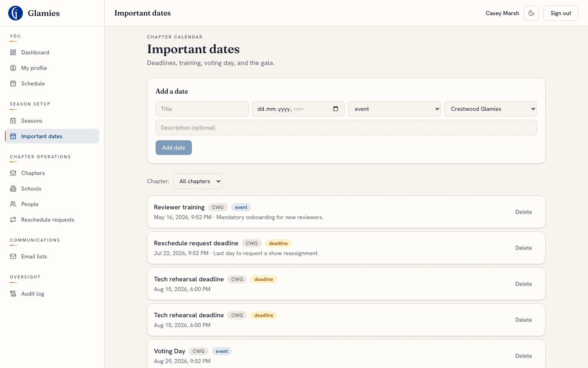This screenshot has height=368, width=588.
Task: Click the Title input field
Action: pyautogui.click(x=202, y=109)
